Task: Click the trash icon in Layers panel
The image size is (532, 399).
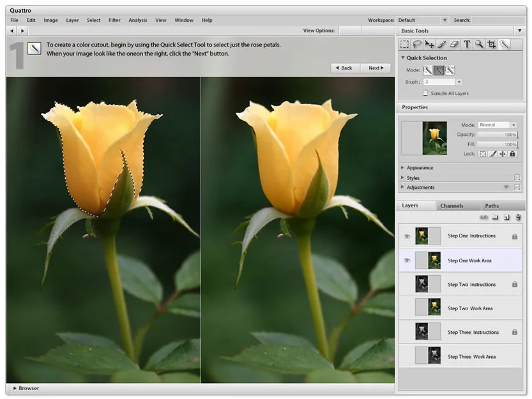Action: pyautogui.click(x=518, y=217)
